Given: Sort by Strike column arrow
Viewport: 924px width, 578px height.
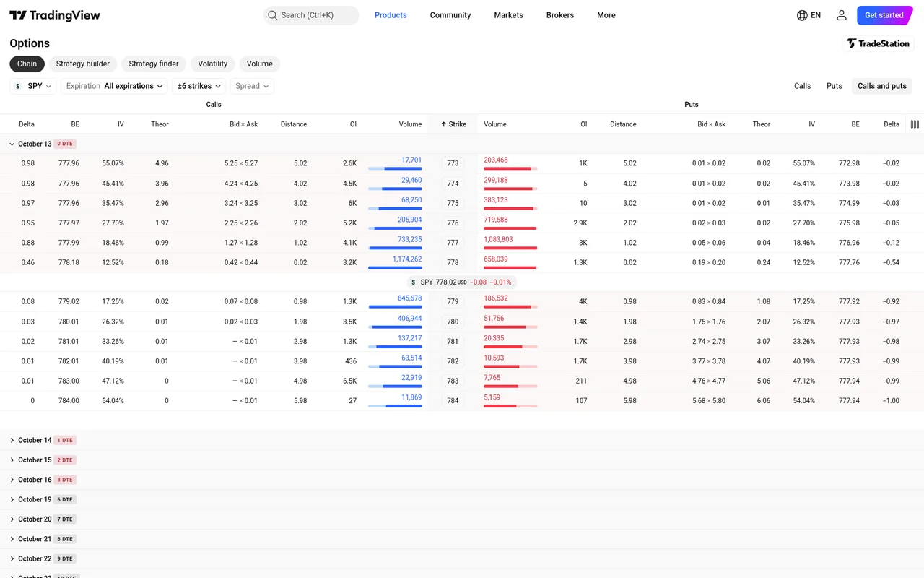Looking at the screenshot, I should click(x=444, y=124).
